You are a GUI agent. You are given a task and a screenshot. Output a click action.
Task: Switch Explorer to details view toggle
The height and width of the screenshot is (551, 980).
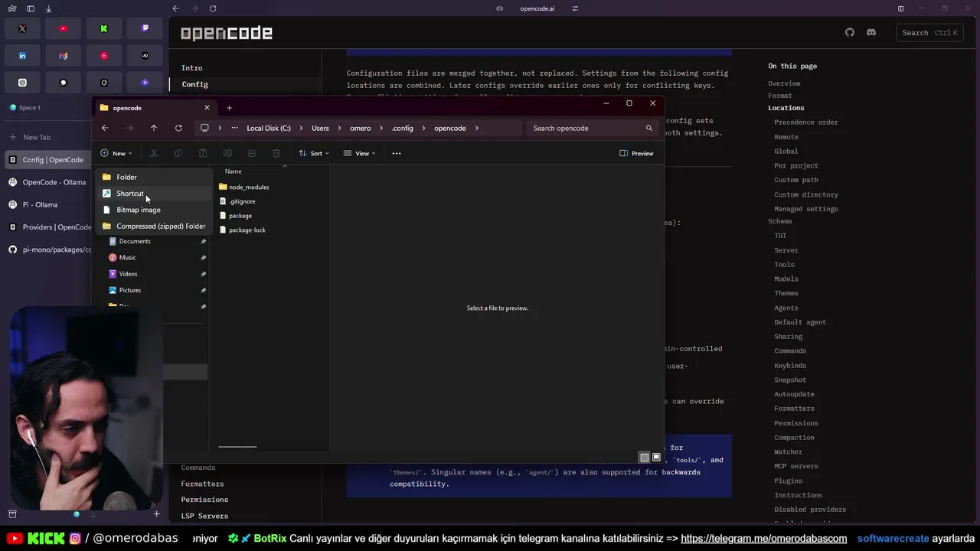[x=645, y=457]
